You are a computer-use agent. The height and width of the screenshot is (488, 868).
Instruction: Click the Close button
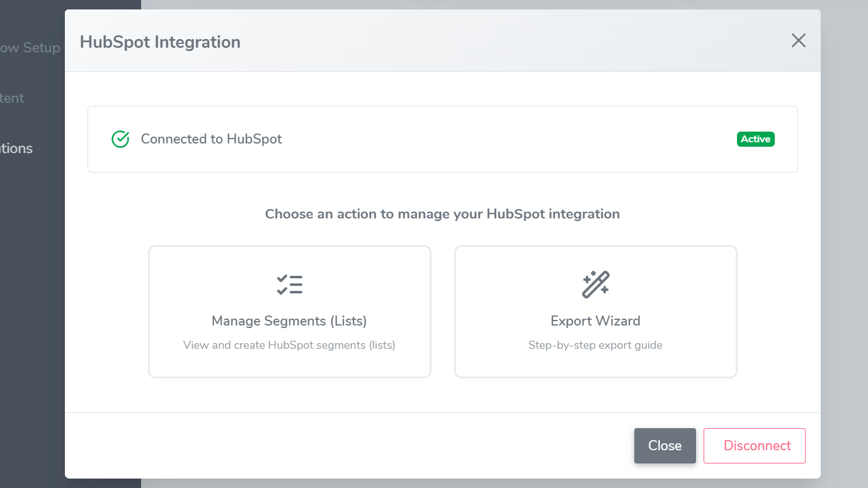(x=665, y=445)
